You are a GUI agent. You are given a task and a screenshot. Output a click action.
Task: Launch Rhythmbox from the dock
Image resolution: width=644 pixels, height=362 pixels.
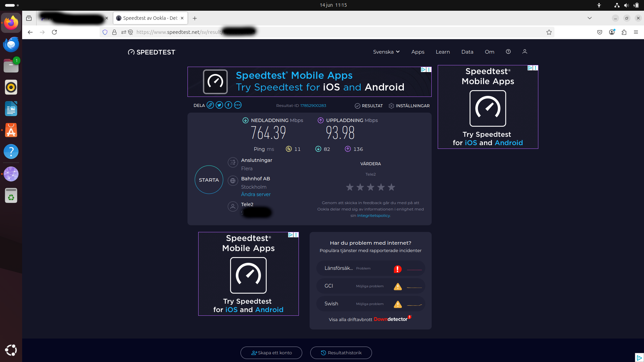coord(11,87)
